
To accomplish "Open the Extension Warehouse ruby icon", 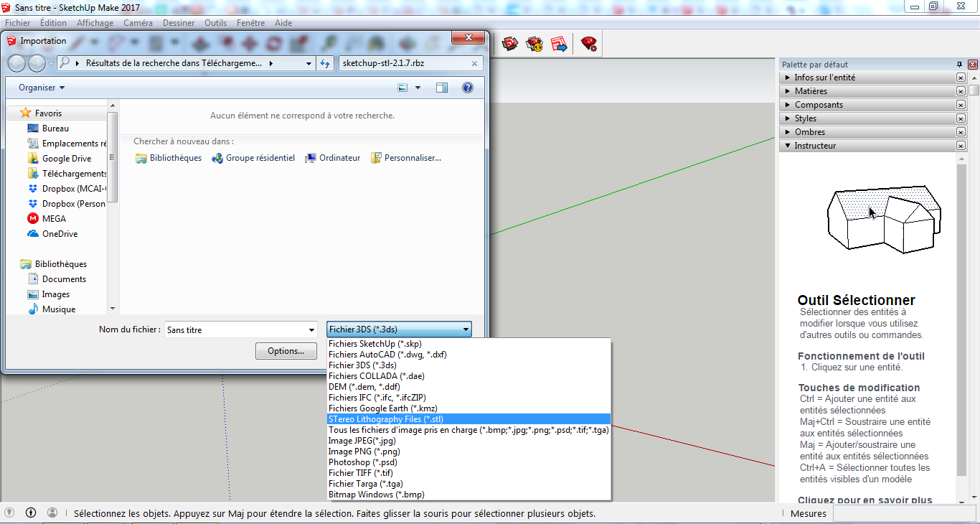I will [x=589, y=45].
